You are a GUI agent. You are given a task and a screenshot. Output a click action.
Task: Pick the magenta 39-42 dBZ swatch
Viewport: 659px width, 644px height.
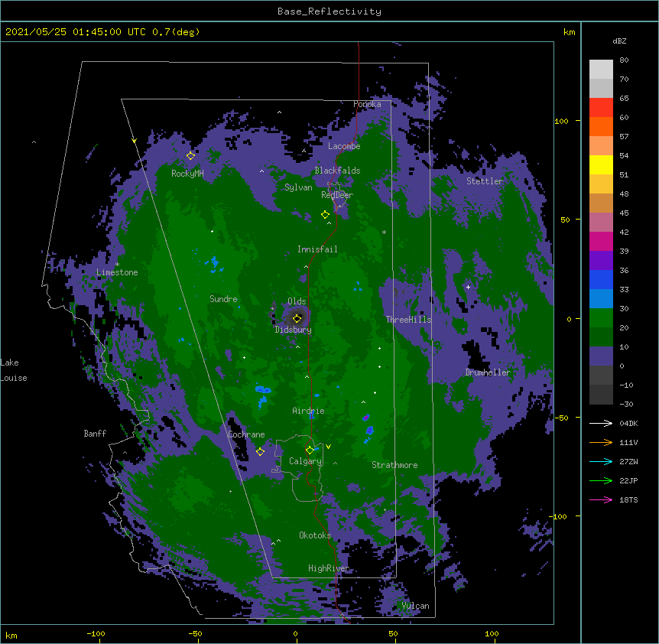click(x=601, y=241)
